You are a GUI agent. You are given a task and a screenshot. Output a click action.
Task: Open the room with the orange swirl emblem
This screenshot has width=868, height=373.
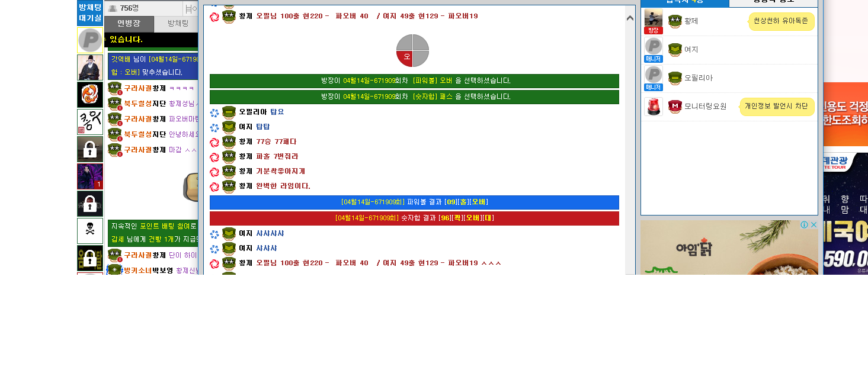pyautogui.click(x=90, y=95)
